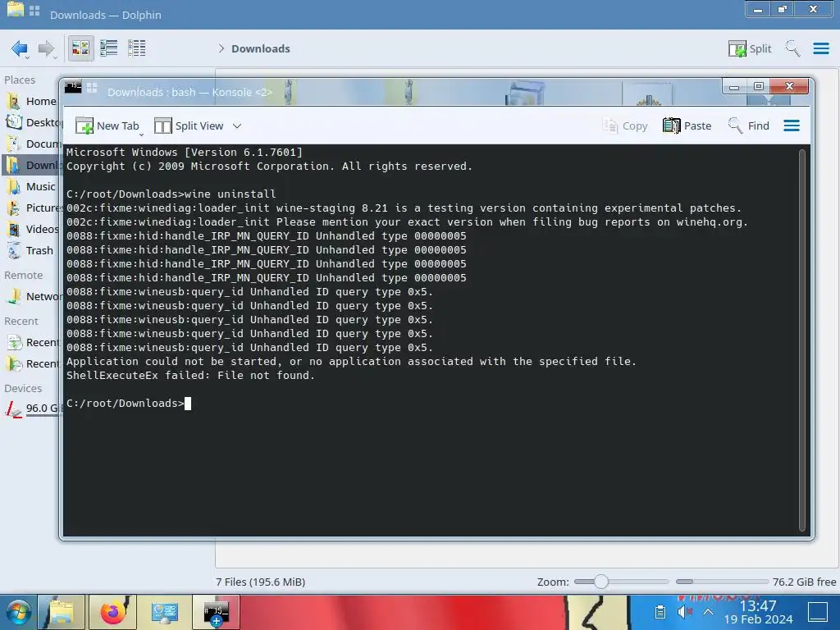The width and height of the screenshot is (840, 630).
Task: Click Konsole vertical scrollbar
Action: [802, 340]
